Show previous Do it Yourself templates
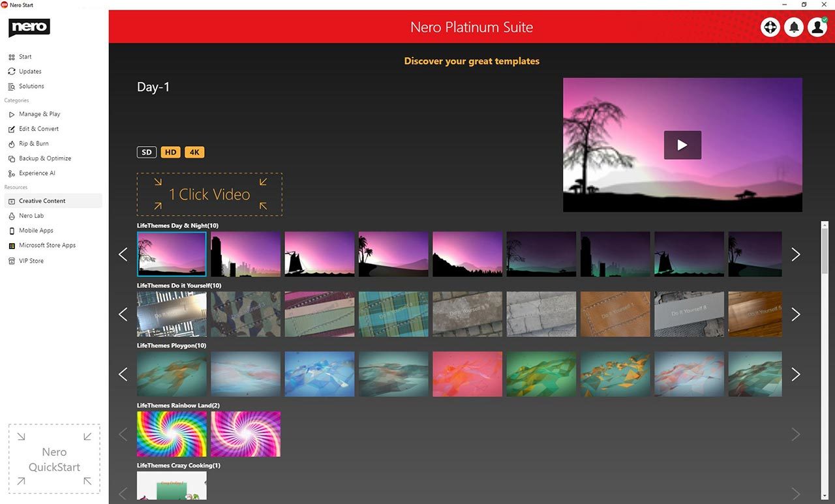Screen dimensions: 835x504 (123, 314)
